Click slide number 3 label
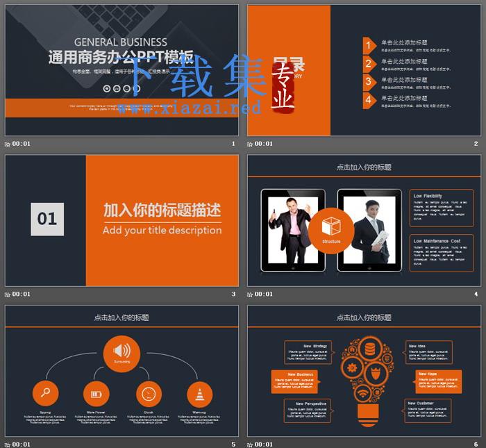The height and width of the screenshot is (448, 486). point(233,294)
